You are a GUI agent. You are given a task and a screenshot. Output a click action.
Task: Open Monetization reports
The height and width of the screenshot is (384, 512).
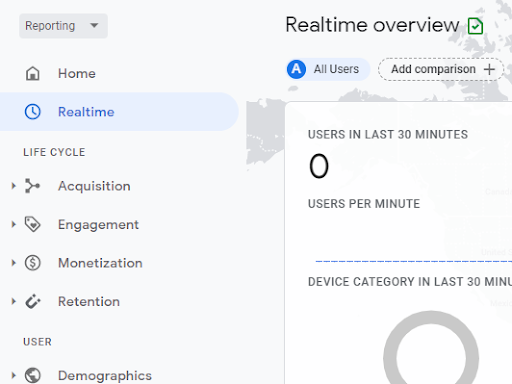[x=100, y=263]
